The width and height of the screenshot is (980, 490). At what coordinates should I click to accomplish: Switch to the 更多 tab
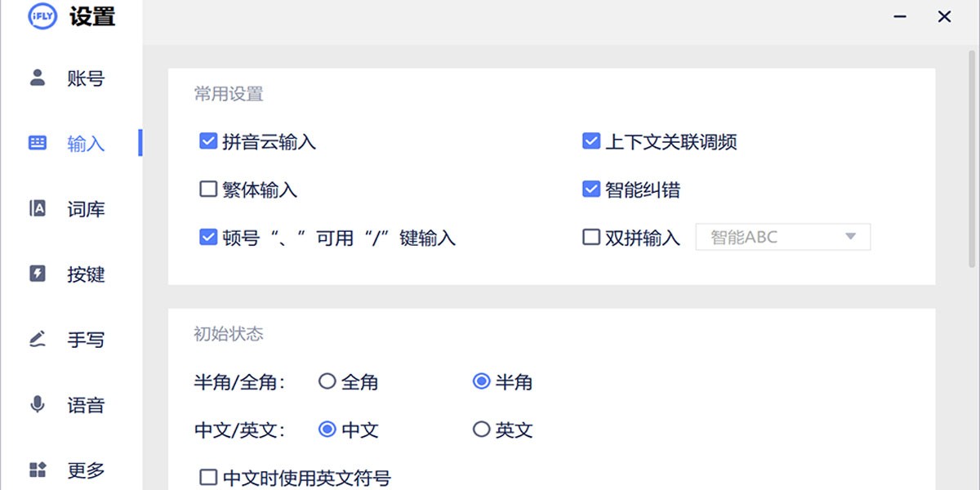coord(86,470)
